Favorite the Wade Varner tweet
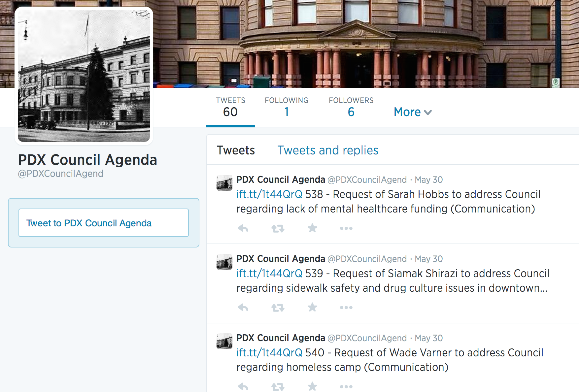Screen dimensions: 579x392 pyautogui.click(x=312, y=386)
